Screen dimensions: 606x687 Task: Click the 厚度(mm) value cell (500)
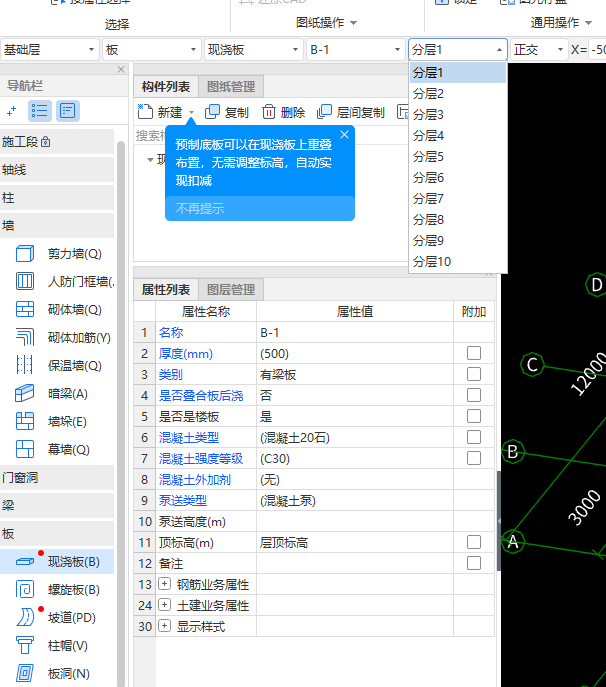[x=355, y=354]
